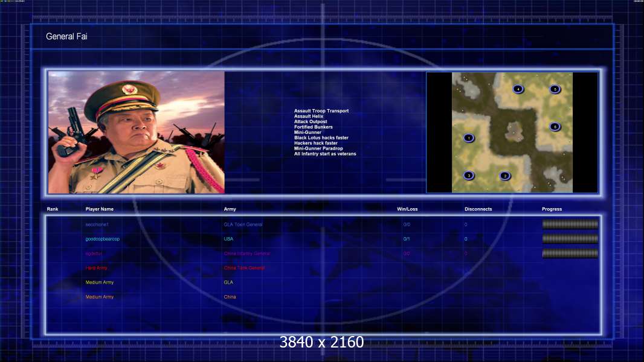This screenshot has height=362, width=644.
Task: Click the GLA army entry
Action: coord(228,282)
